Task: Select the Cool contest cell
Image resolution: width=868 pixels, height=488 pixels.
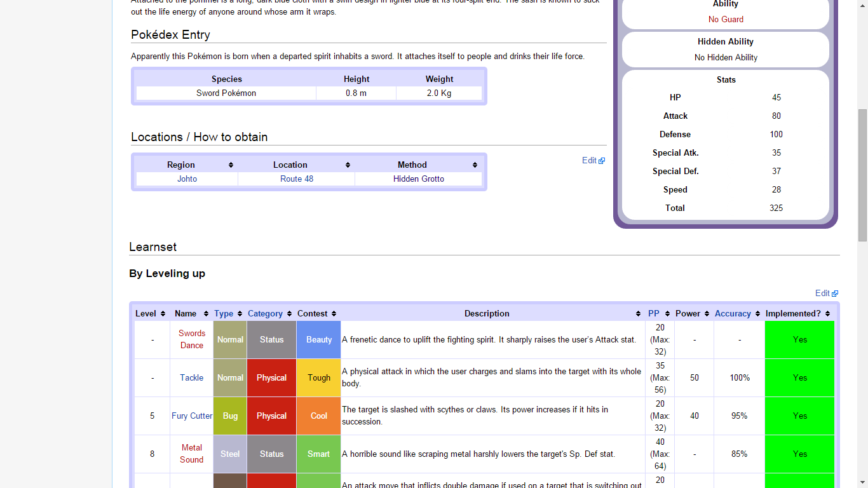Action: click(x=319, y=416)
